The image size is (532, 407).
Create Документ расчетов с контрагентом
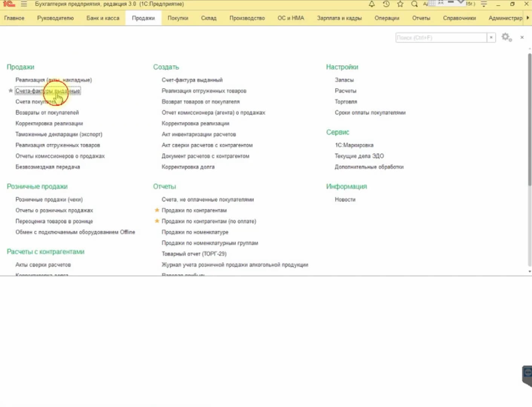[206, 156]
